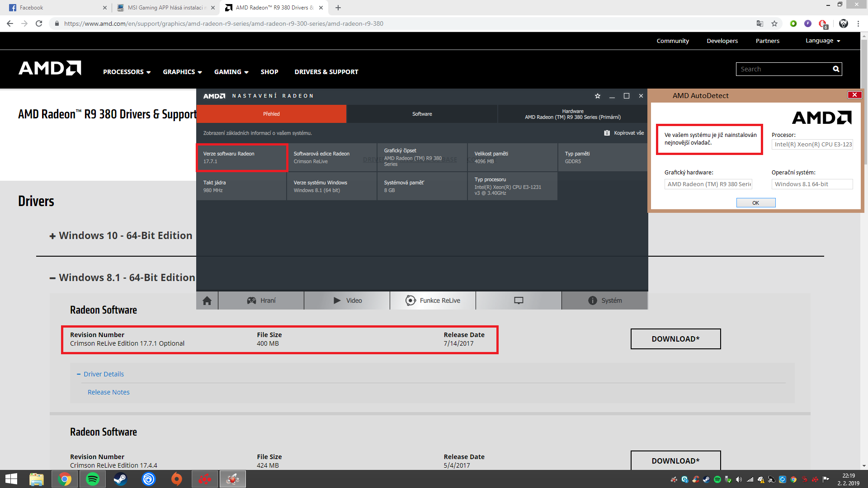Select Systémová paměť 8 GB tile
Screen dimensions: 868x488
click(x=422, y=186)
